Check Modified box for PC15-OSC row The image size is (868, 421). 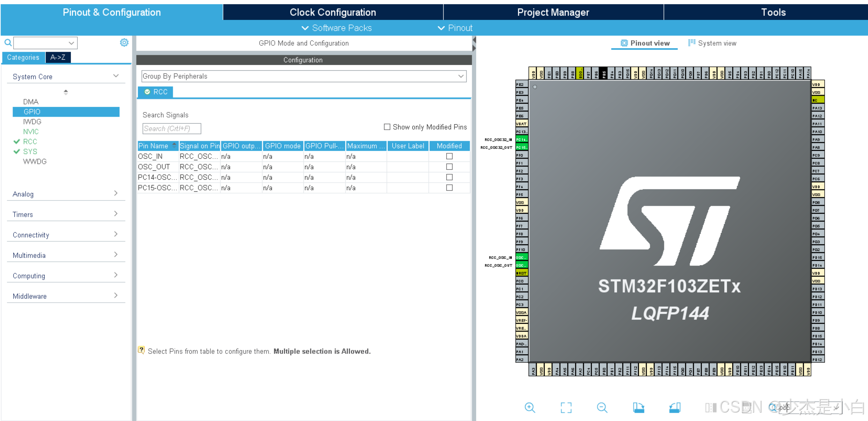pos(449,188)
